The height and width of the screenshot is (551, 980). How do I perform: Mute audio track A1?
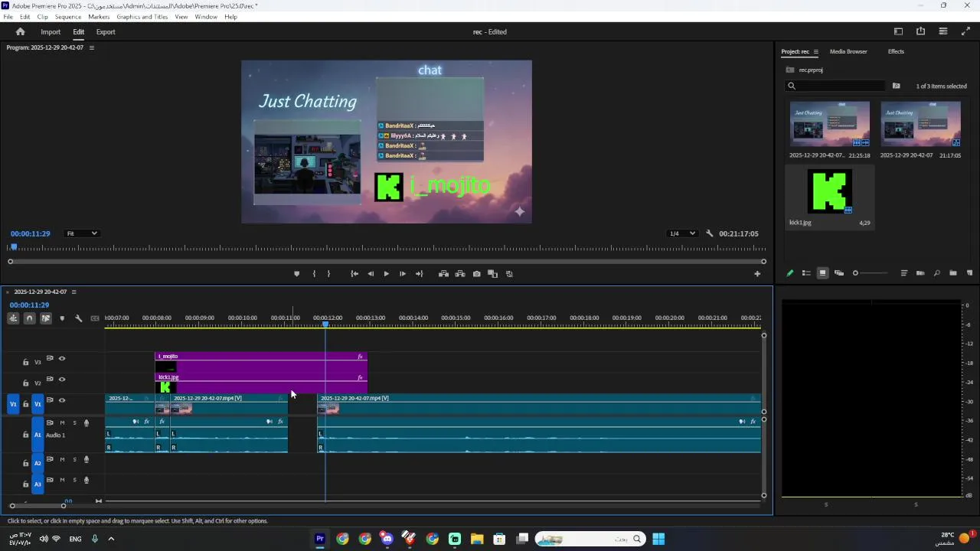click(62, 422)
